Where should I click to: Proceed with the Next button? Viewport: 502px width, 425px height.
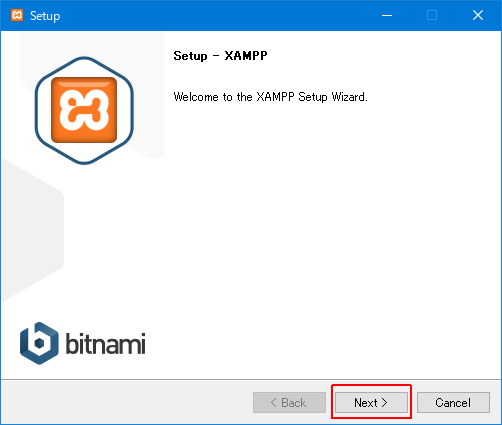[371, 403]
